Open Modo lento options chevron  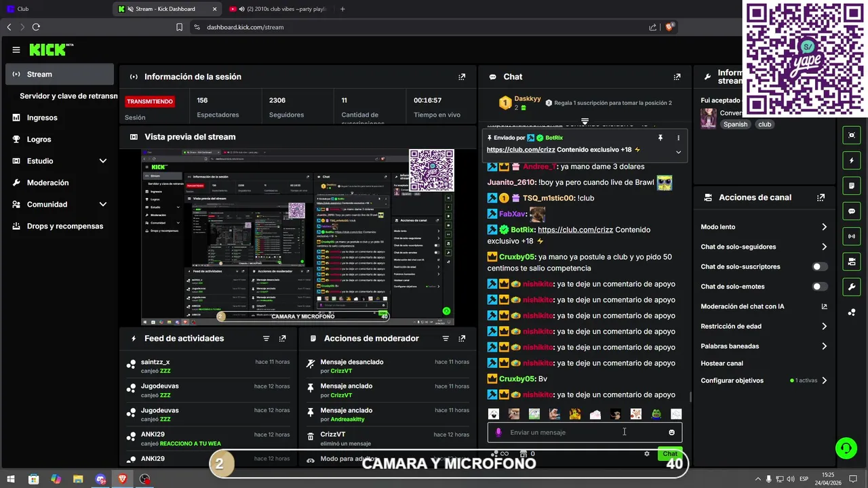(824, 227)
